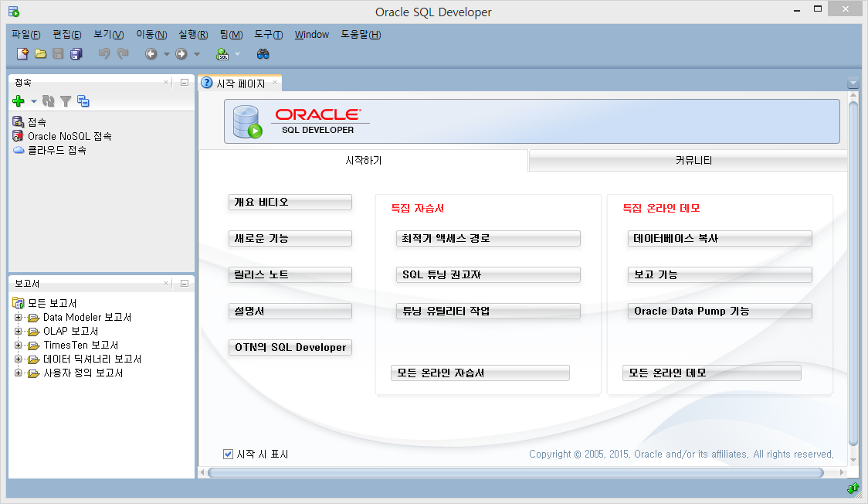
Task: Click the horizontal scrollbar under start page
Action: pos(515,472)
